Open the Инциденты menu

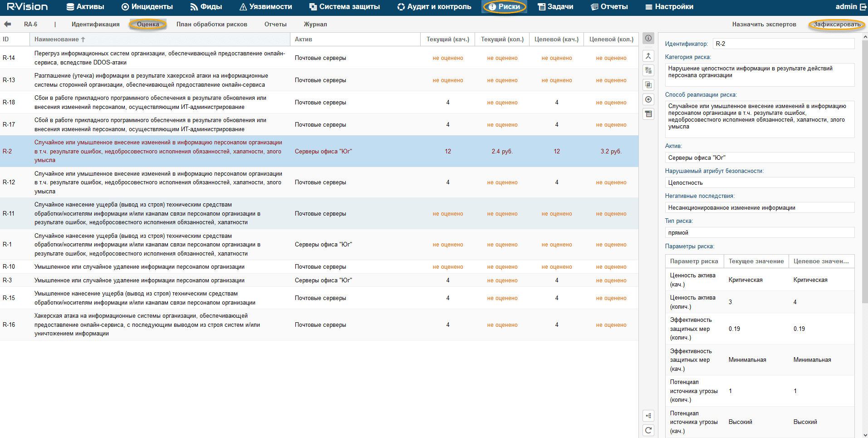tap(147, 7)
